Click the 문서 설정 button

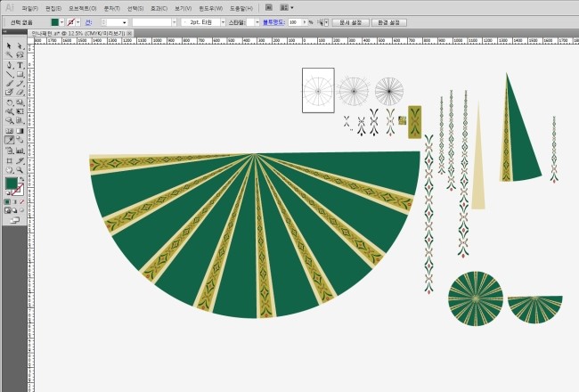tap(350, 21)
